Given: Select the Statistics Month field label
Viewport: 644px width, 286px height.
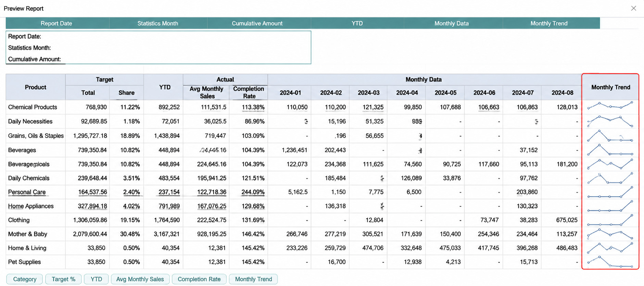Looking at the screenshot, I should (29, 48).
